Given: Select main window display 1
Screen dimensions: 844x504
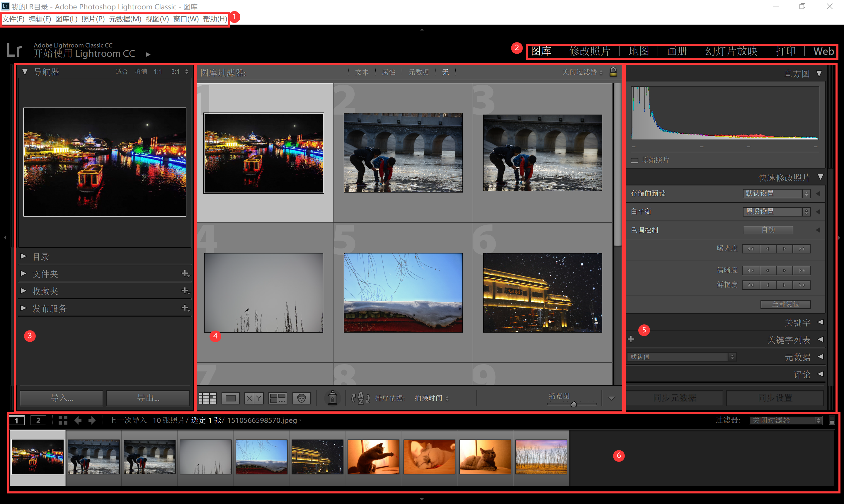Looking at the screenshot, I should (17, 420).
